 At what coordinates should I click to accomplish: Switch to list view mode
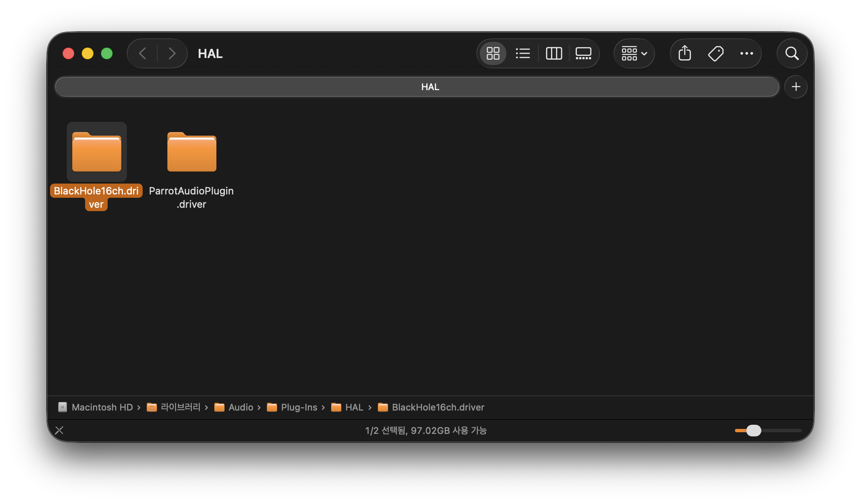point(523,53)
